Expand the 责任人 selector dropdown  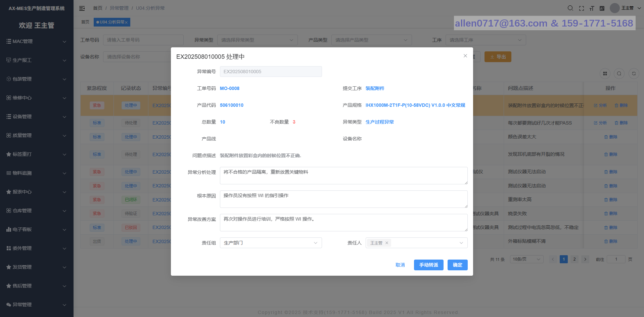point(461,243)
